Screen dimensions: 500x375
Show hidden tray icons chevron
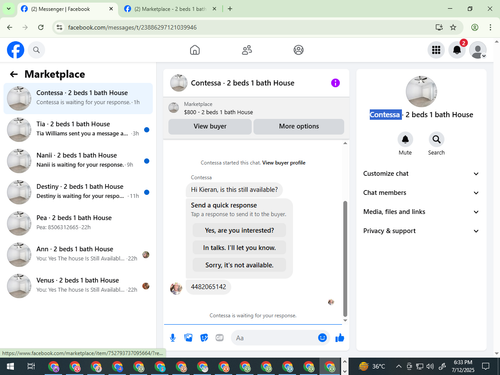coord(398,367)
